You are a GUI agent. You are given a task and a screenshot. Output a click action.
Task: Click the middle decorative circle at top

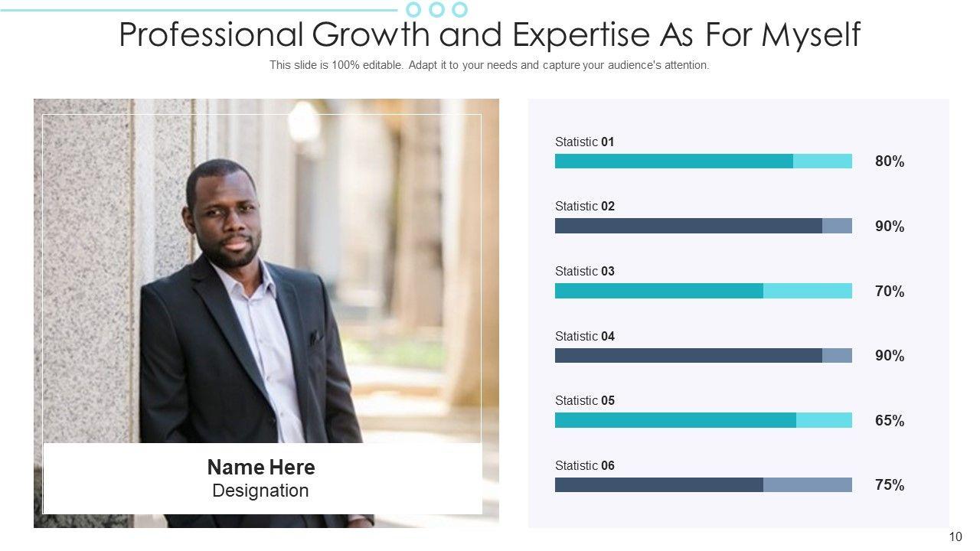click(x=436, y=9)
